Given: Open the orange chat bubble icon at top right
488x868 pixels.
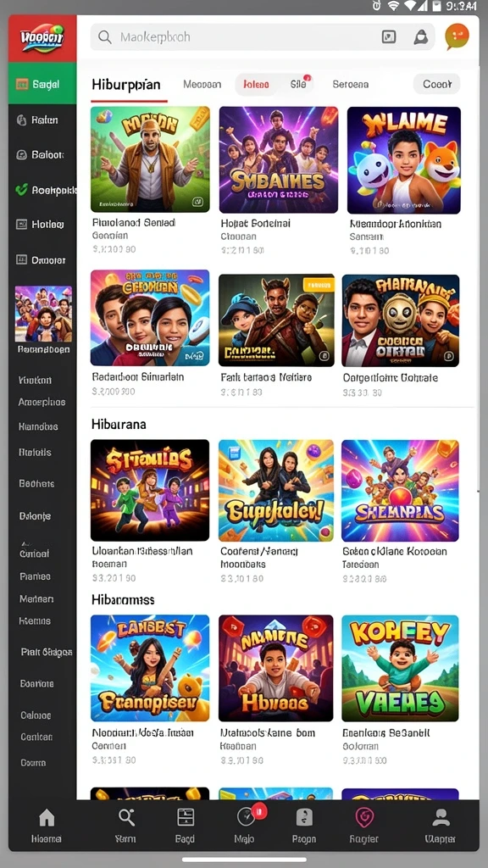Looking at the screenshot, I should click(457, 36).
